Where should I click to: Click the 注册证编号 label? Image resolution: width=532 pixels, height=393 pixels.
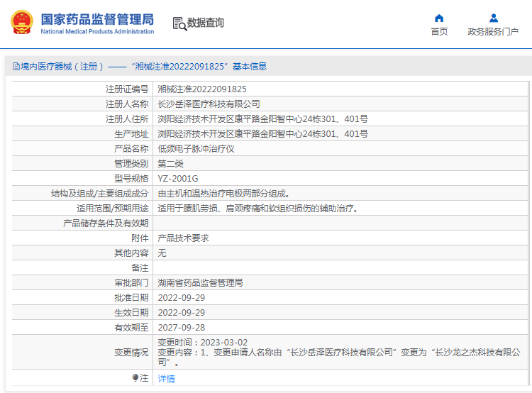(127, 89)
